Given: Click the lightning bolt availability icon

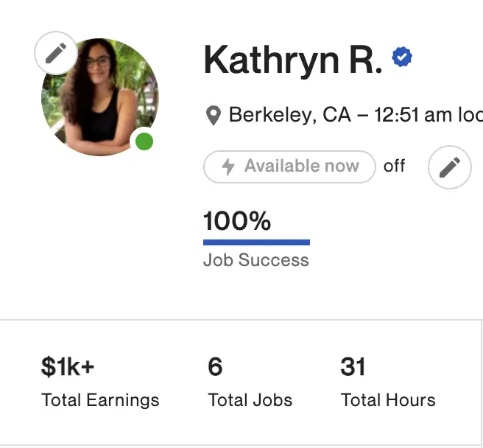Looking at the screenshot, I should coord(228,167).
